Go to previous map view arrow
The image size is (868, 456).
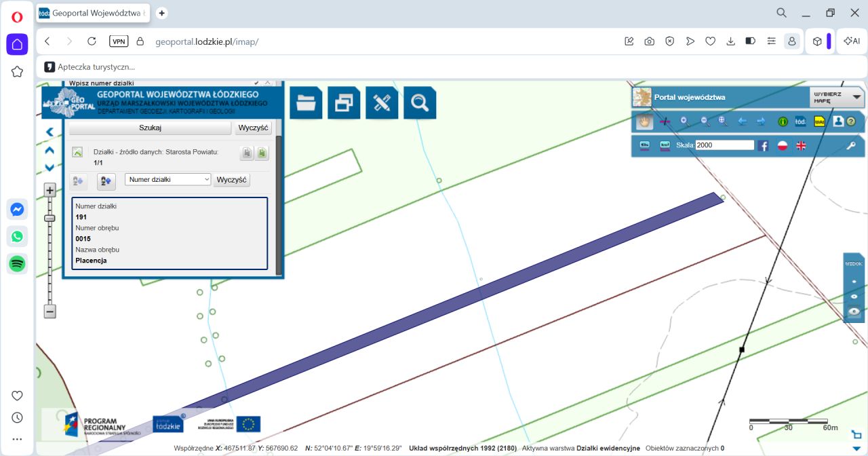click(x=742, y=121)
